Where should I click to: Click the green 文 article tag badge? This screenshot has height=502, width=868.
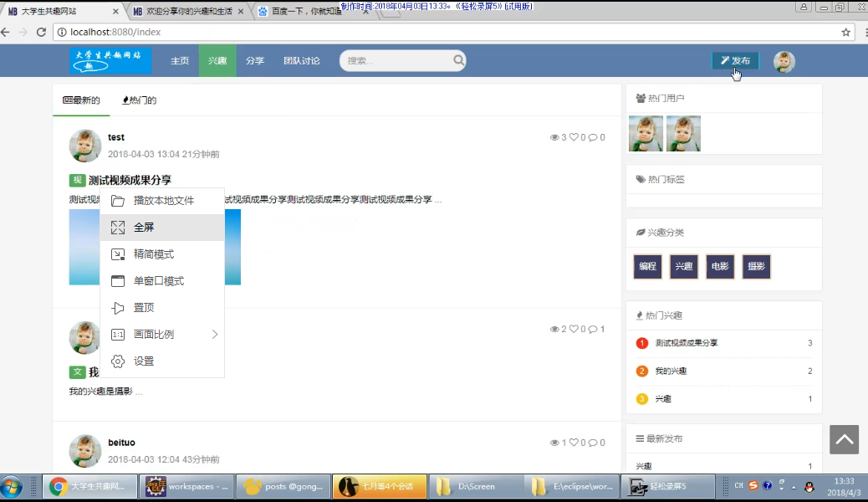77,372
